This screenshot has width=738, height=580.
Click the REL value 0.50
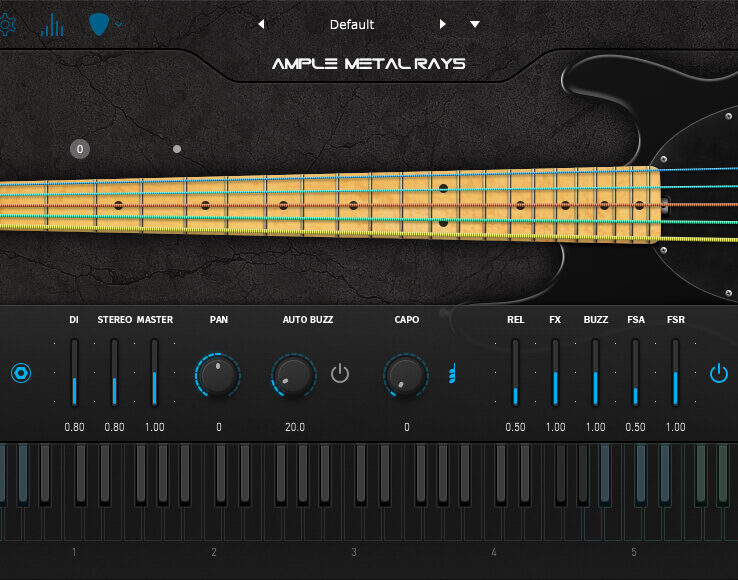coord(515,427)
